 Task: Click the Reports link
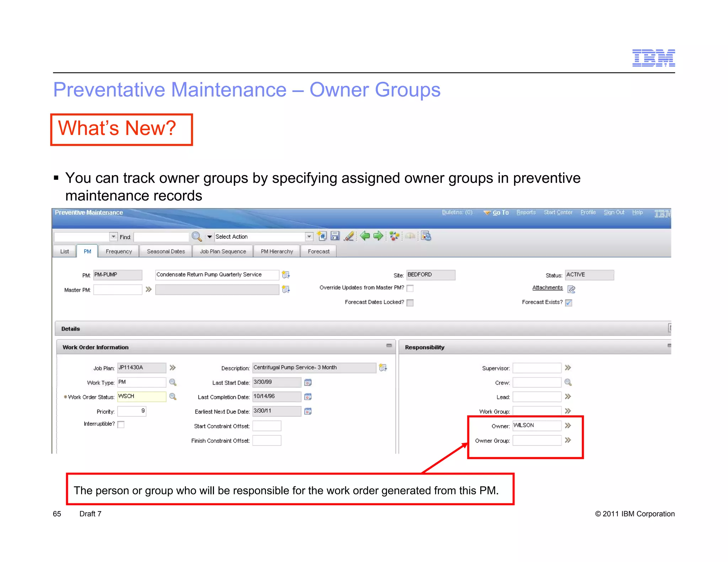(526, 212)
